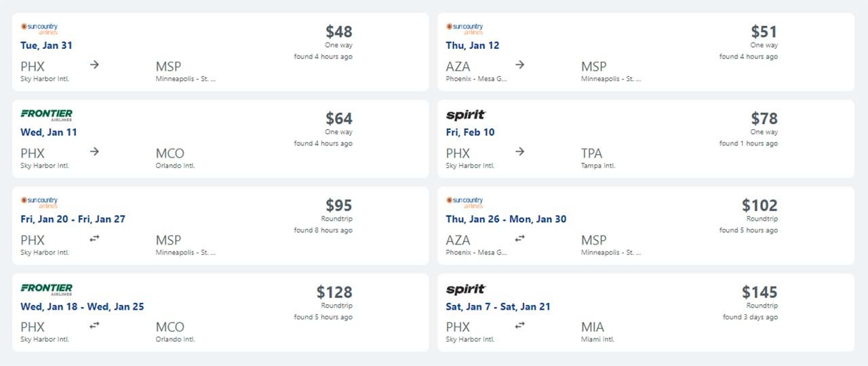
Task: Click Frontier logo on $128 roundtrip card
Action: click(x=46, y=289)
